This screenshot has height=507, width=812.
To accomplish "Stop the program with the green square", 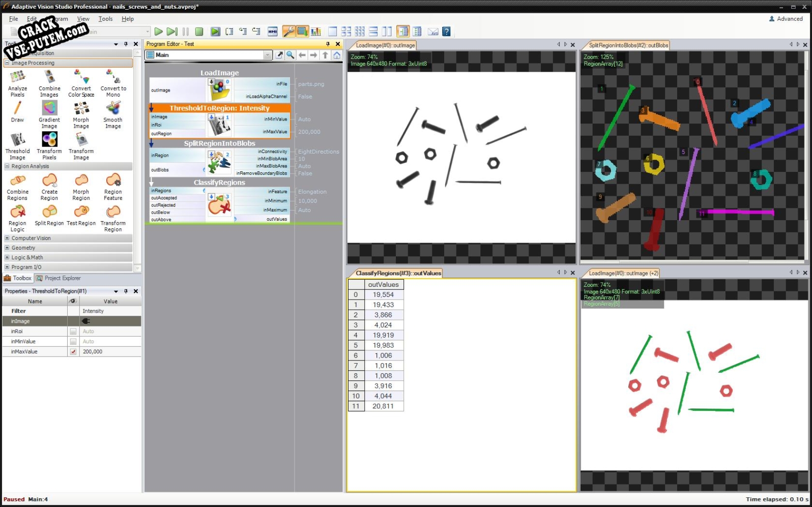I will [199, 32].
